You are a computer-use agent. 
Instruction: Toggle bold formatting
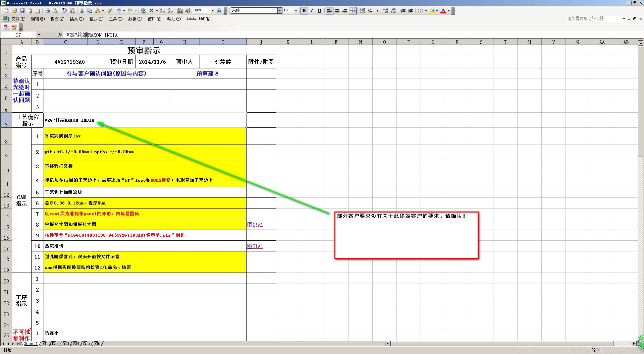pyautogui.click(x=304, y=11)
